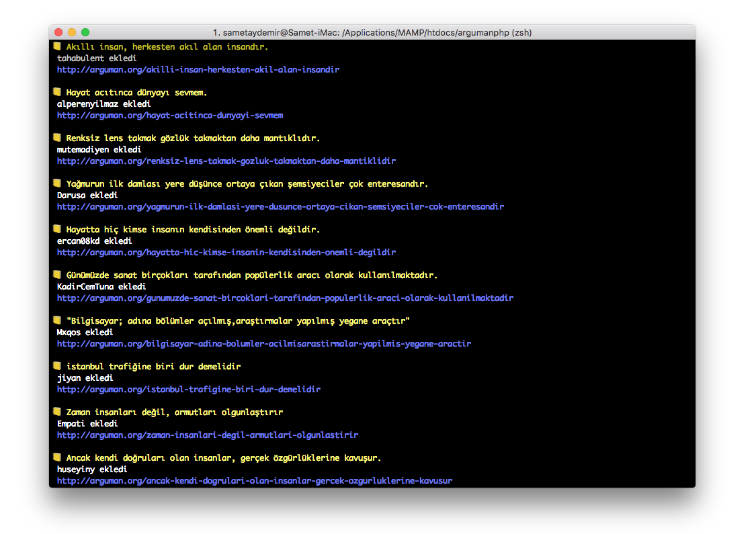Click the line 'Darusa ekledi'

(x=87, y=195)
